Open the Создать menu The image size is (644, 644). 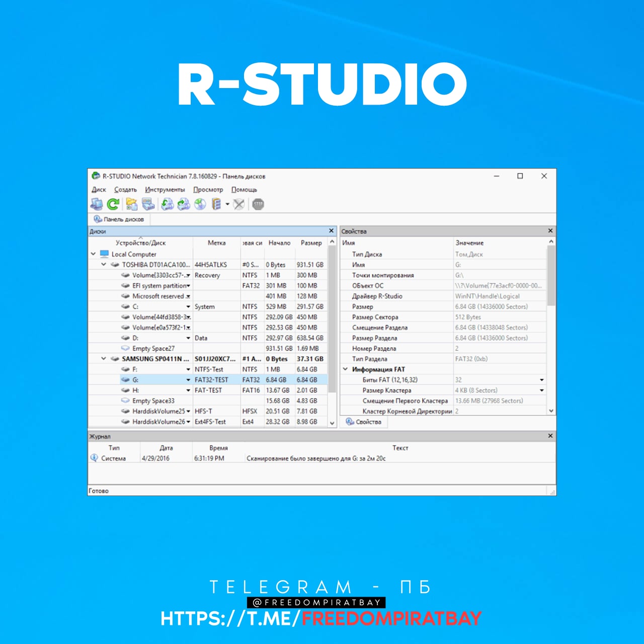click(x=125, y=190)
